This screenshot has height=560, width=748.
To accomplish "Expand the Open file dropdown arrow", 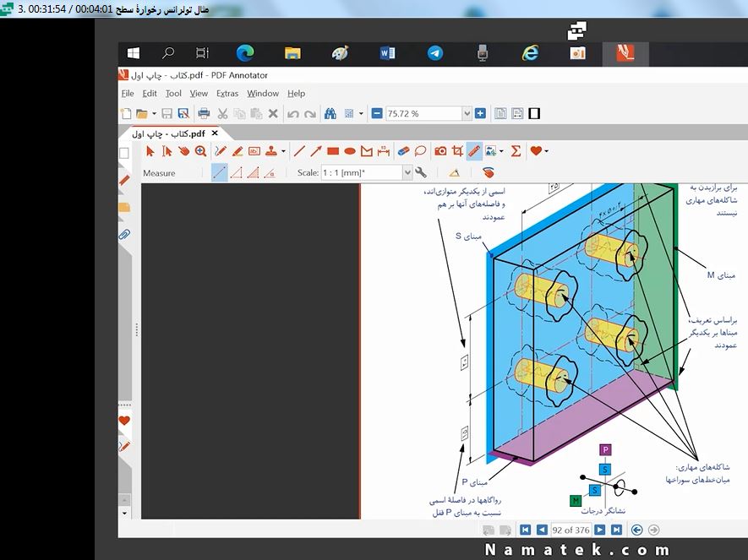I will 154,113.
